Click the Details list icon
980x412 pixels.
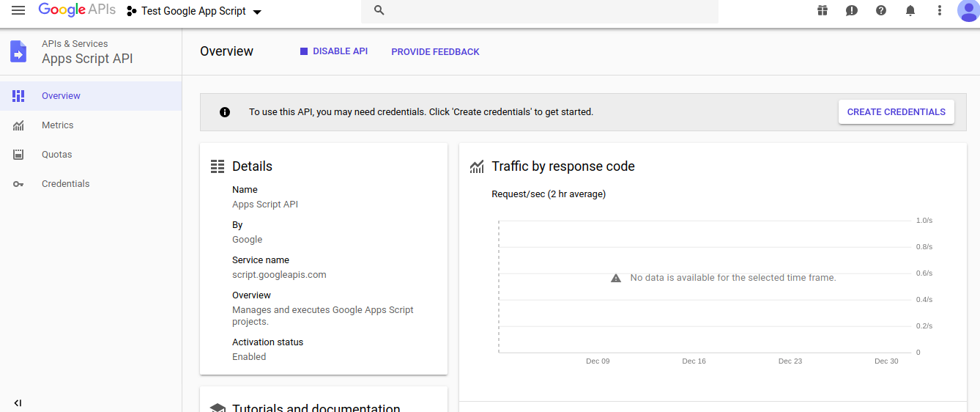218,166
